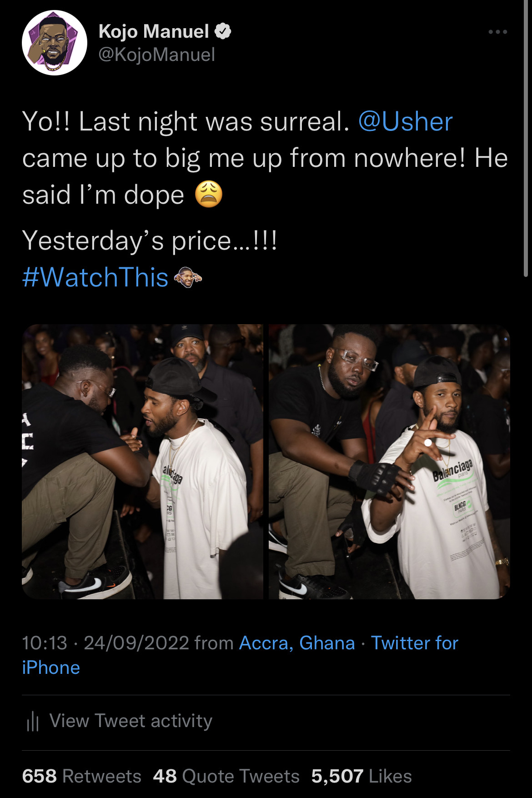The width and height of the screenshot is (532, 798).
Task: Click the verified badge next to Kojo Manuel
Action: tap(223, 31)
